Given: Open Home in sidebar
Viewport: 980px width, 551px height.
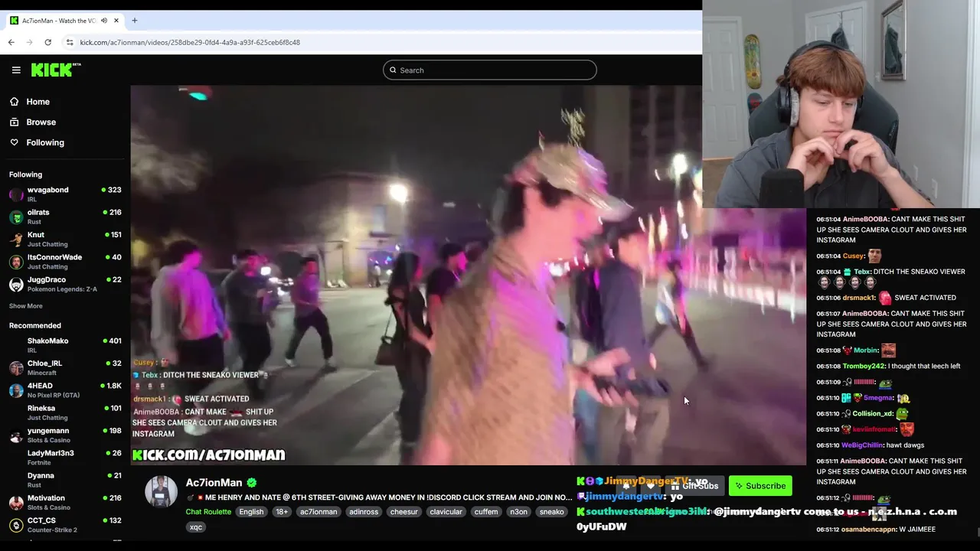Looking at the screenshot, I should pyautogui.click(x=38, y=102).
